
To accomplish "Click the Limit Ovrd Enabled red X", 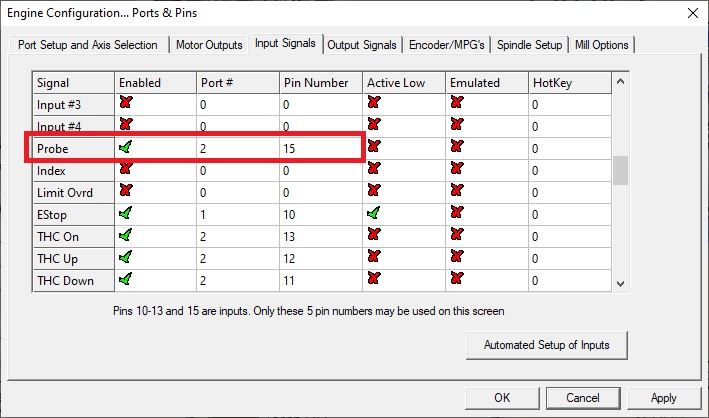I will 125,192.
